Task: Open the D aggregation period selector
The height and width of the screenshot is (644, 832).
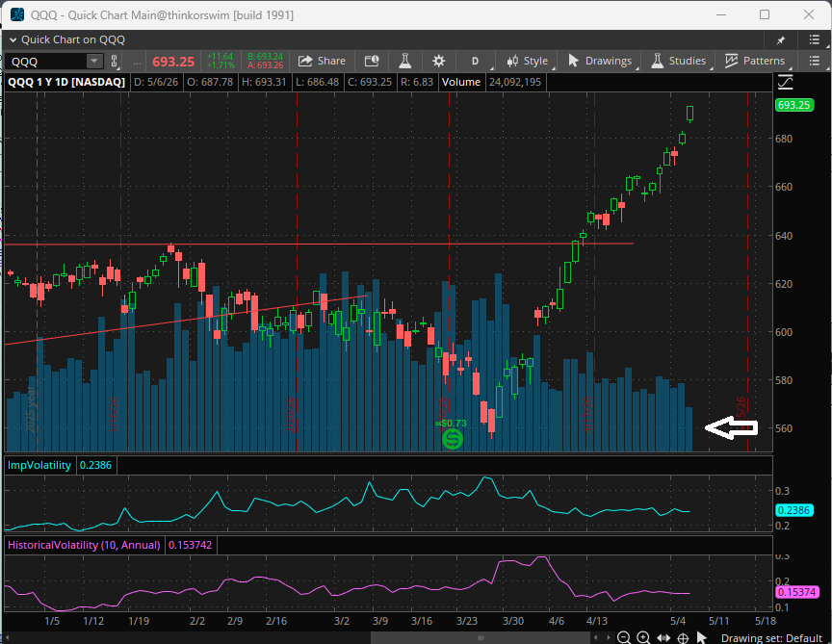Action: [476, 61]
